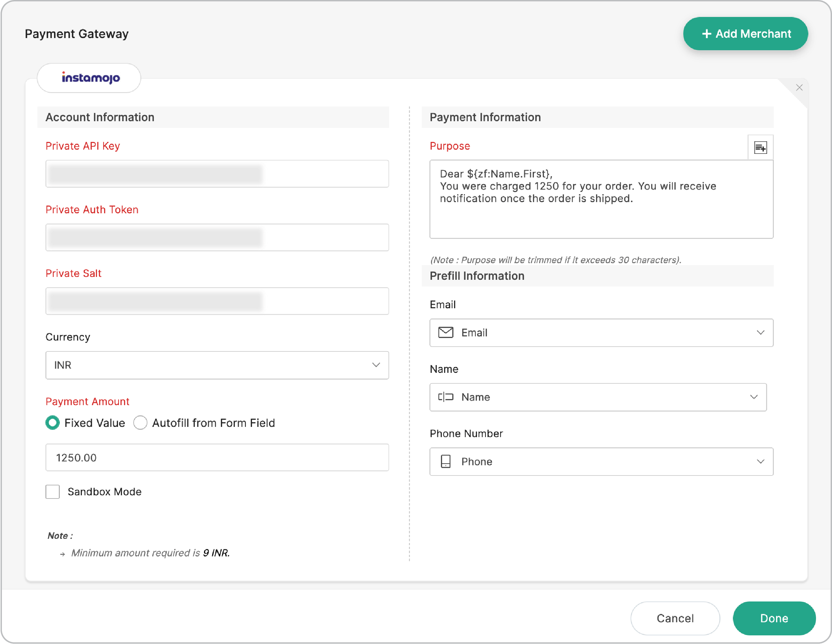
Task: Click the Done button
Action: (774, 618)
